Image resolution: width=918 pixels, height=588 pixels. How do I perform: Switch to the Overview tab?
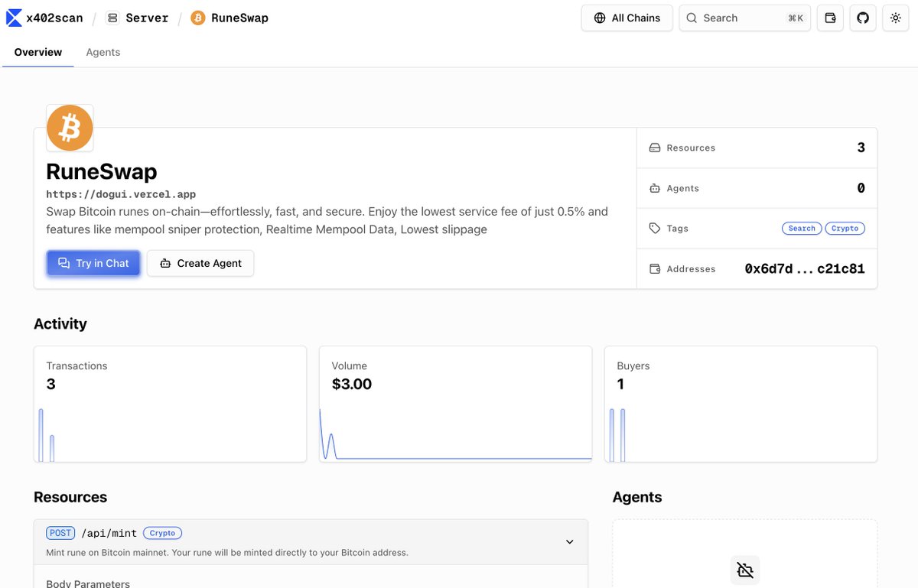pyautogui.click(x=38, y=52)
